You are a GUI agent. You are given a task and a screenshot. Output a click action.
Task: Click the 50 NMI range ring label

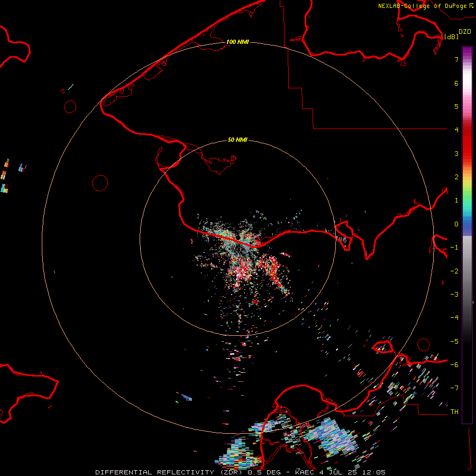[x=237, y=140]
